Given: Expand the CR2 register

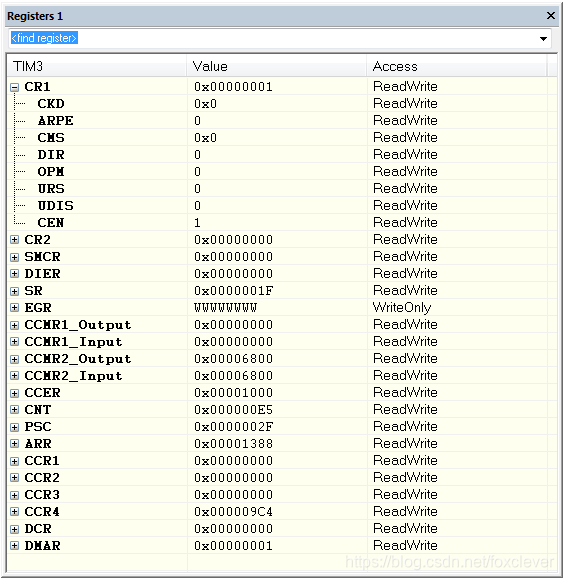Looking at the screenshot, I should click(x=14, y=240).
